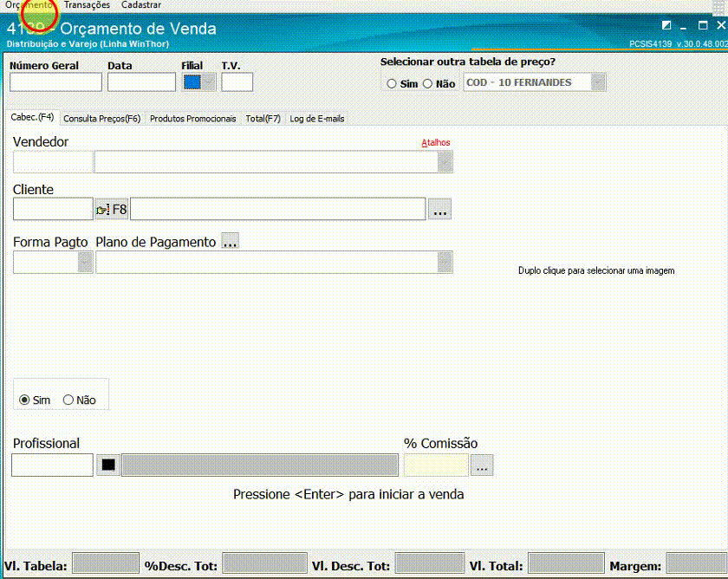
Task: Open the Log de E-mails tab
Action: tap(316, 119)
